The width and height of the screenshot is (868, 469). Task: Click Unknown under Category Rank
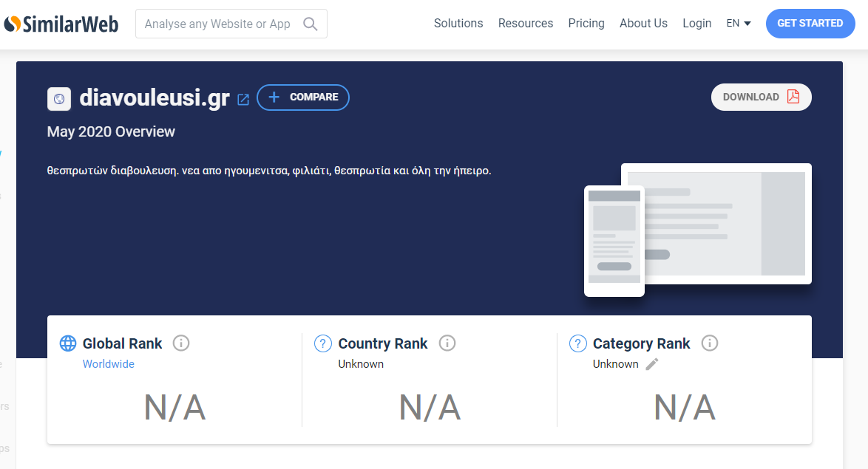coord(616,364)
